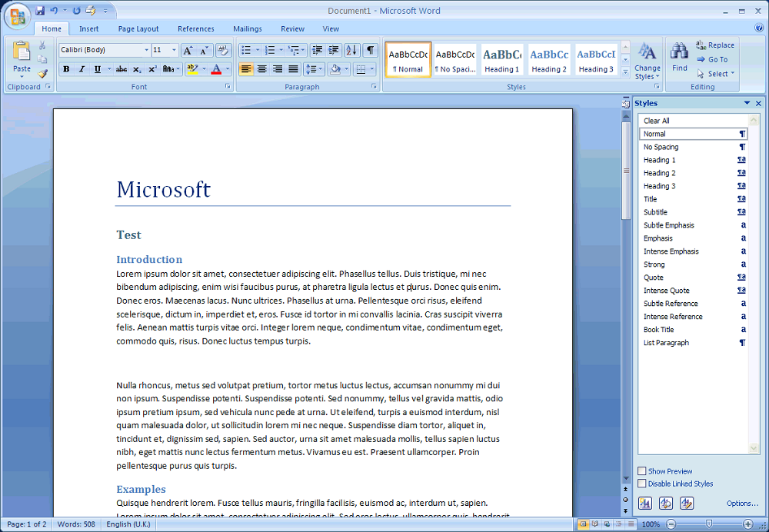Open the Insert tab

coord(88,29)
